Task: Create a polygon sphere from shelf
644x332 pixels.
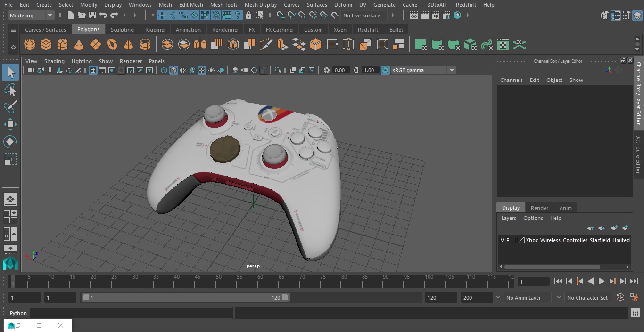Action: pyautogui.click(x=30, y=45)
